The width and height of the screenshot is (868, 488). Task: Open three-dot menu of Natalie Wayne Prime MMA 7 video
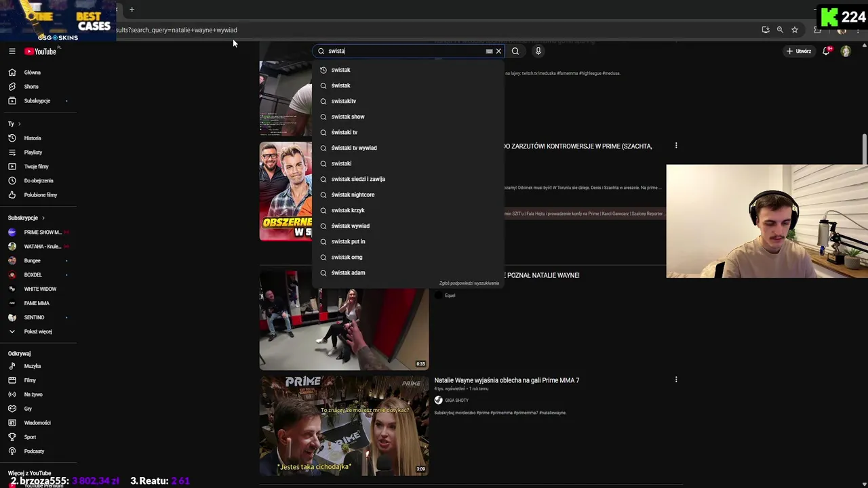(676, 380)
